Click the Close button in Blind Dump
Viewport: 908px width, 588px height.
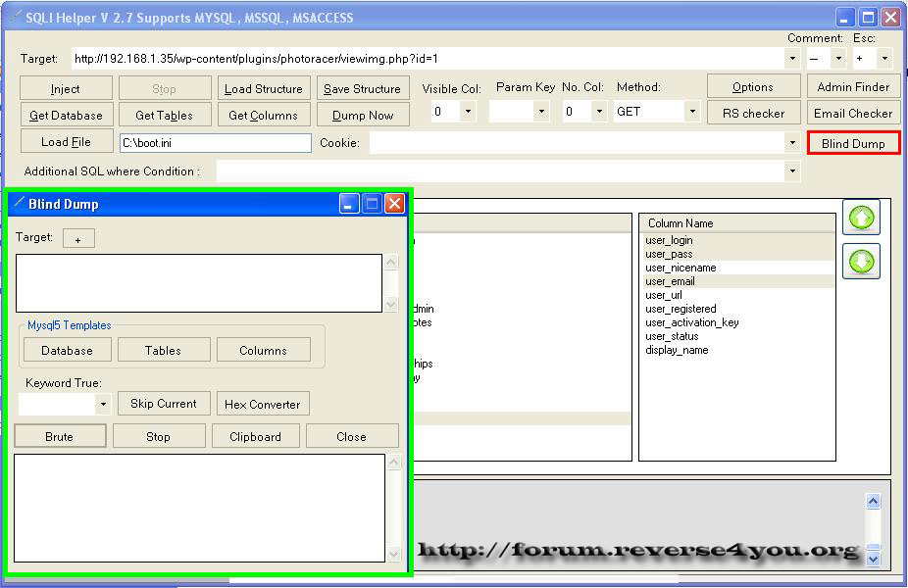coord(352,436)
